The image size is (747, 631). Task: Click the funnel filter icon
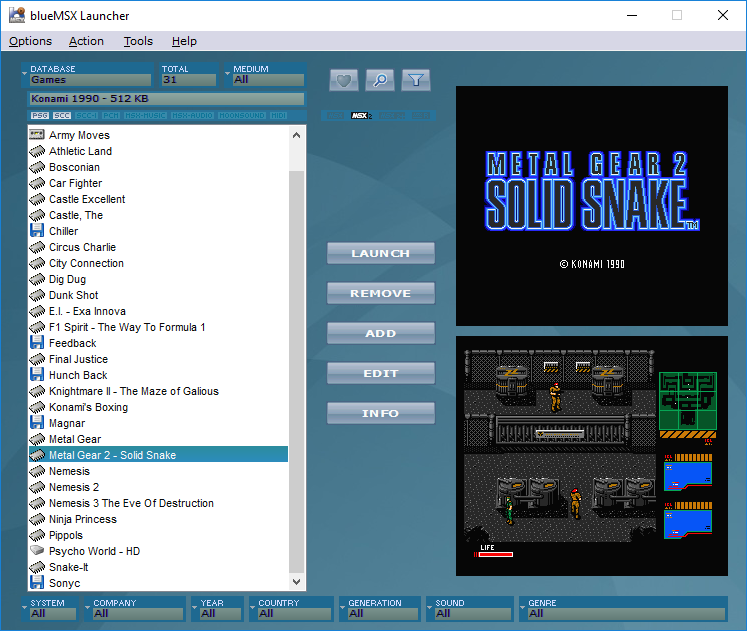pyautogui.click(x=416, y=80)
